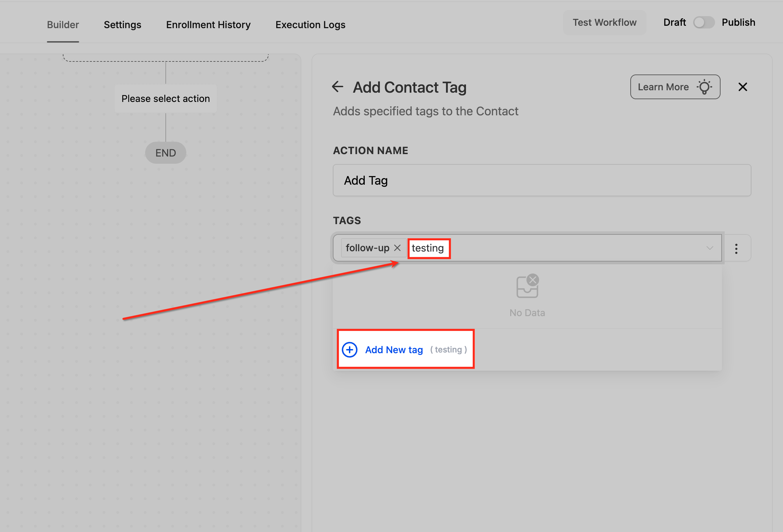Click Add New tag (testing) option
This screenshot has height=532, width=783.
pos(394,350)
